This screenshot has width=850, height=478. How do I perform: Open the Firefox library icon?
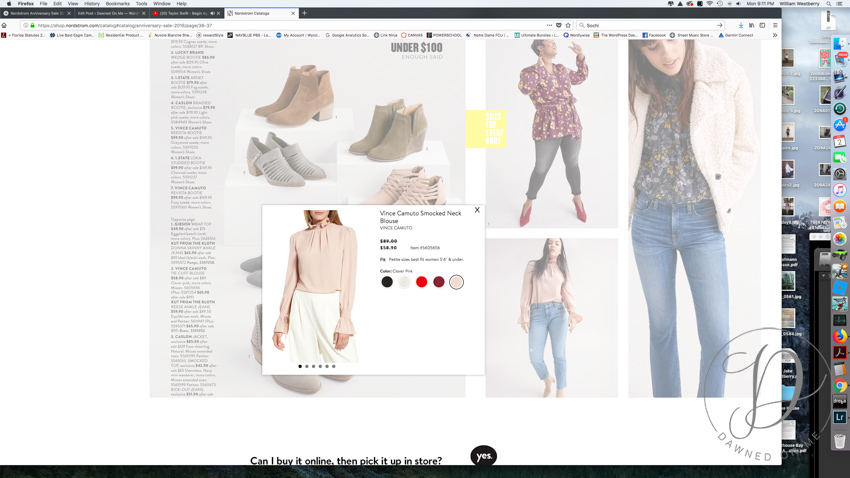pos(751,25)
